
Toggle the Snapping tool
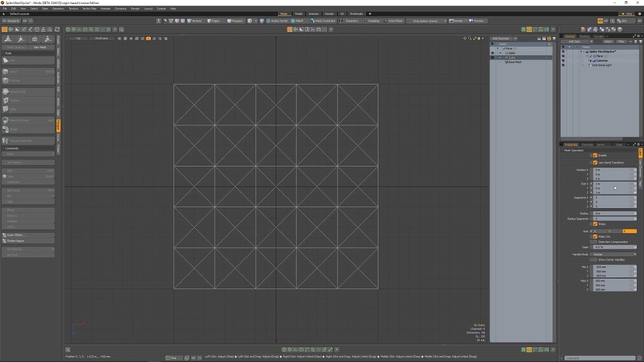pos(372,21)
